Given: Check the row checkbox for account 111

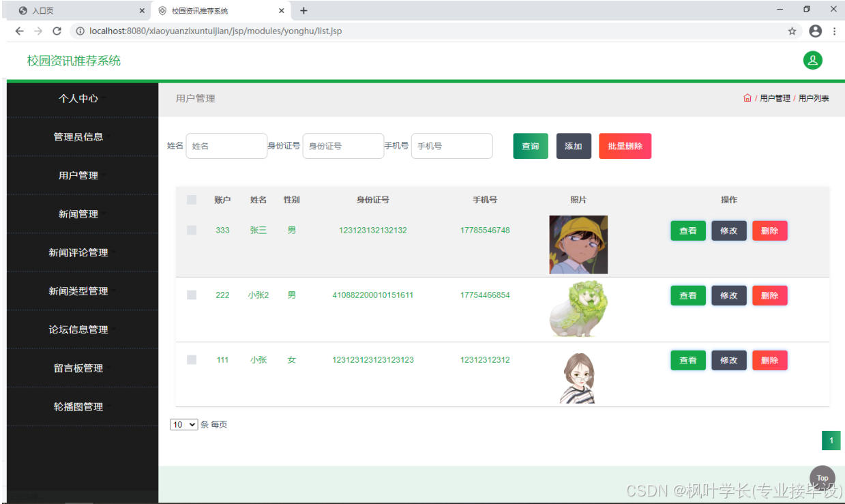Looking at the screenshot, I should click(x=192, y=359).
